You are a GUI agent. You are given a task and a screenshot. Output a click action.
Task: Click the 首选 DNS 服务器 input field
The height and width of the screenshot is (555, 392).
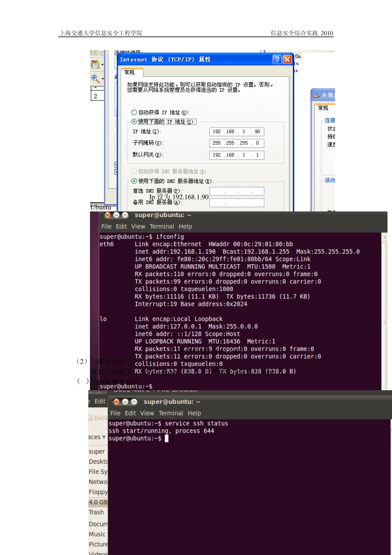[237, 191]
